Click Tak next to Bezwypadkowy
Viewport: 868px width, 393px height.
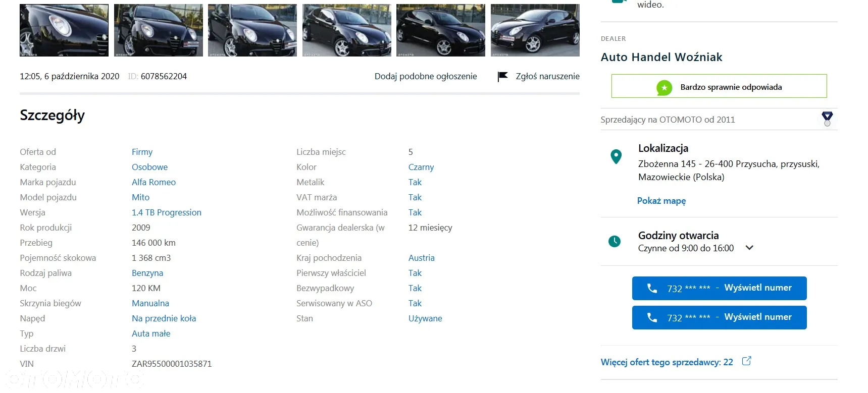coord(415,288)
